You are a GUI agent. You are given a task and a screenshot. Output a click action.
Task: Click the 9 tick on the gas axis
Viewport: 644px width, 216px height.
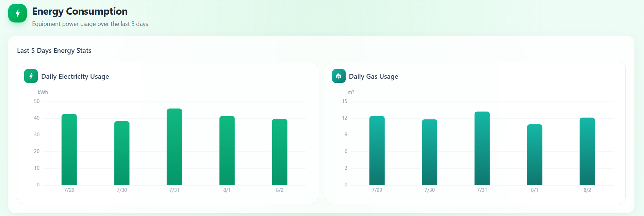[346, 135]
